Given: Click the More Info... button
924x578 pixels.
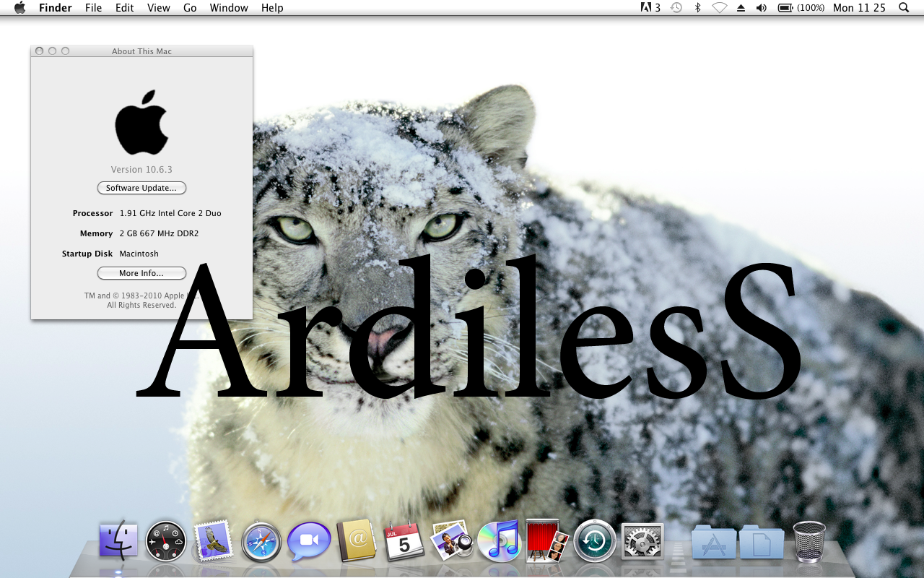Looking at the screenshot, I should click(141, 273).
